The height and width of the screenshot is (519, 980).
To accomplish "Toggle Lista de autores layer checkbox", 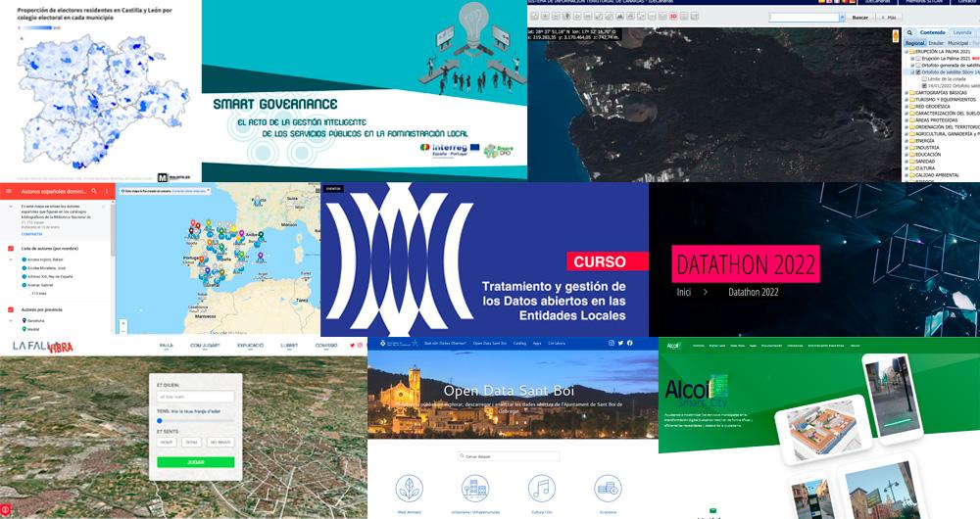I will click(x=11, y=249).
